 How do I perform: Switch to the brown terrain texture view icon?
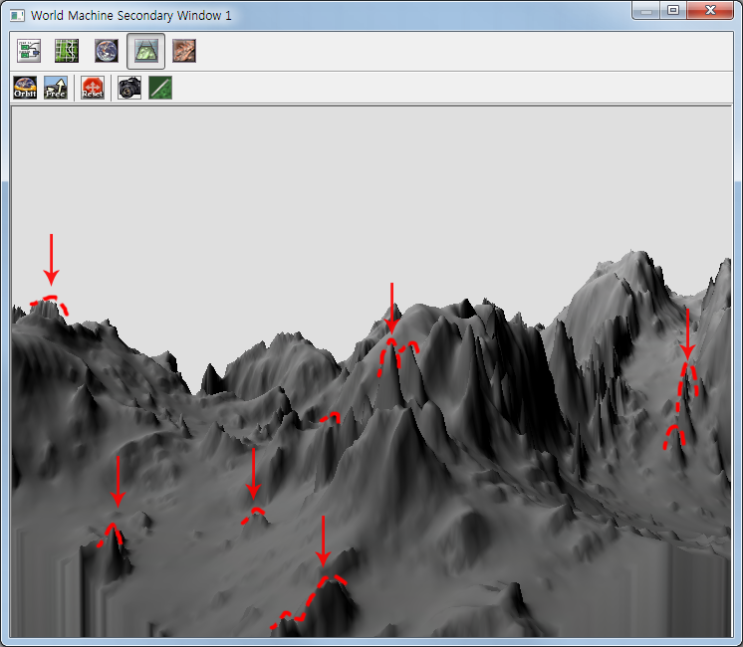pos(184,51)
